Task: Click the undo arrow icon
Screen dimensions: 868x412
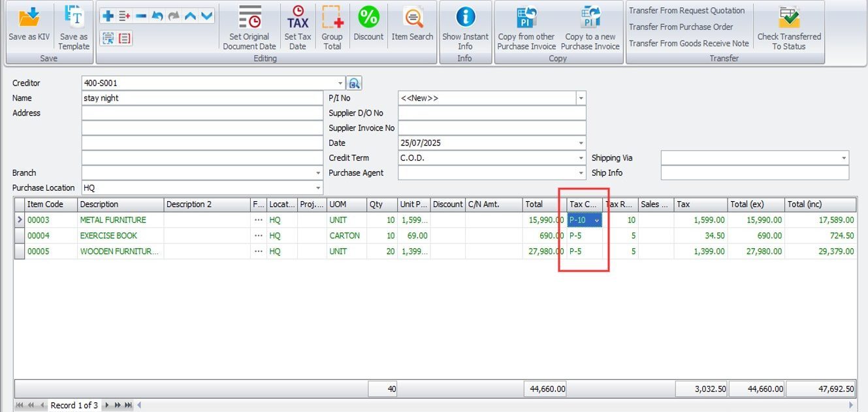Action: [157, 16]
